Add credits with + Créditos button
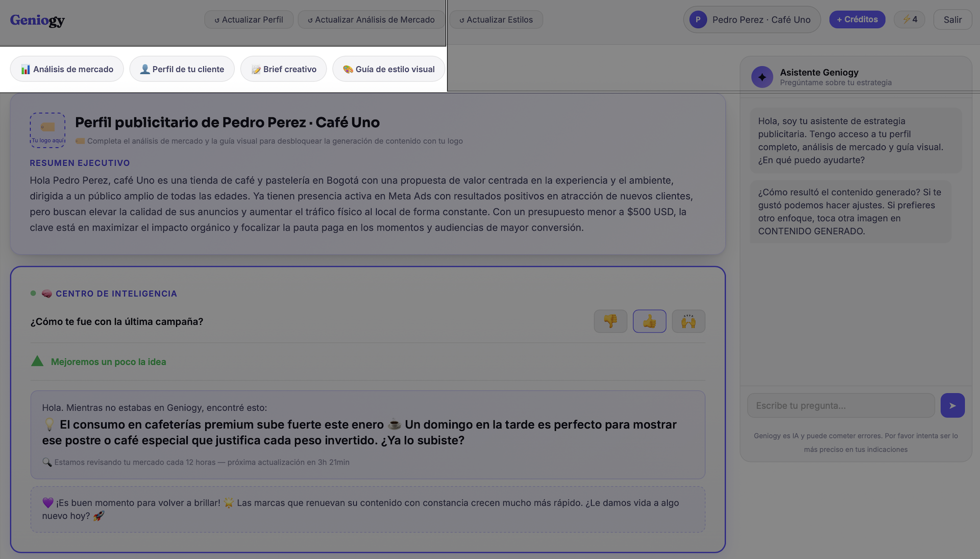This screenshot has width=980, height=559. click(x=857, y=19)
